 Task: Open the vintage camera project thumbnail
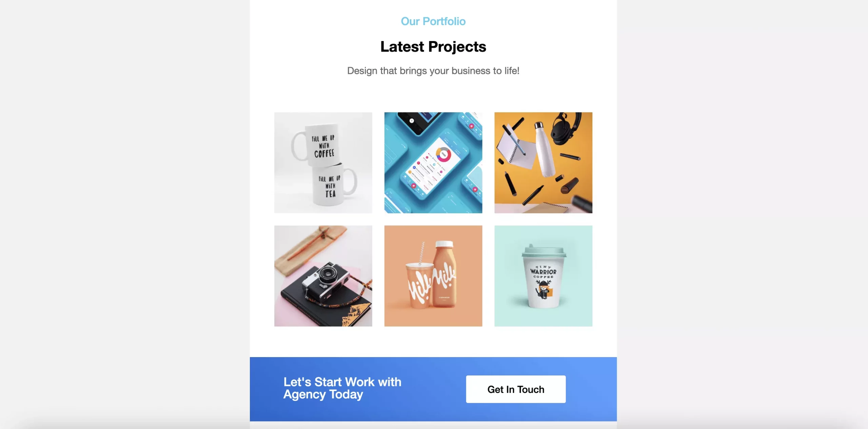[323, 276]
